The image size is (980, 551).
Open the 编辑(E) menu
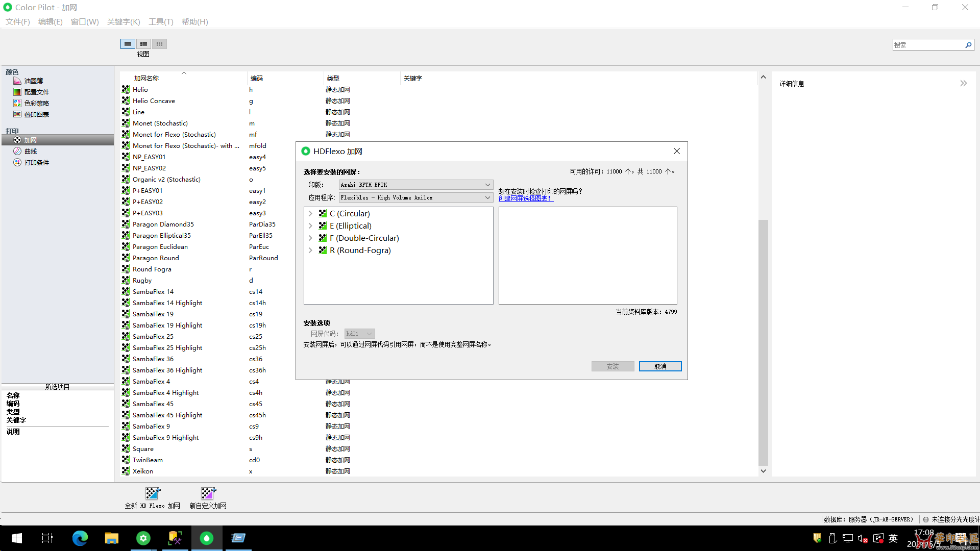[51, 21]
